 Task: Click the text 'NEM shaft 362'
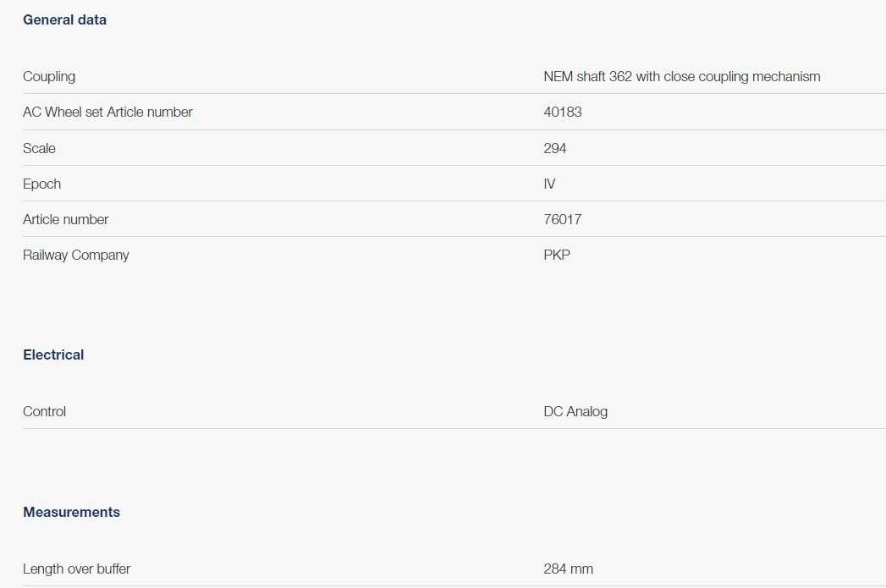point(587,76)
